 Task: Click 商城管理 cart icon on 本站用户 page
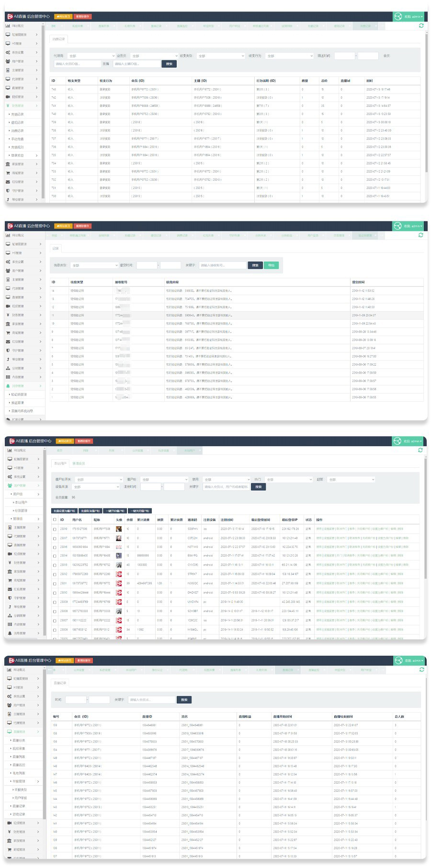[10, 580]
